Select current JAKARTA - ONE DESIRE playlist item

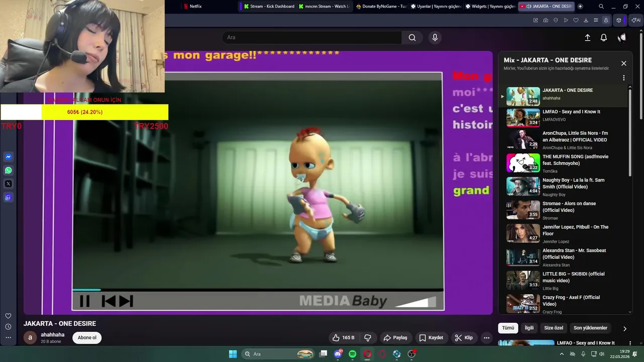563,97
